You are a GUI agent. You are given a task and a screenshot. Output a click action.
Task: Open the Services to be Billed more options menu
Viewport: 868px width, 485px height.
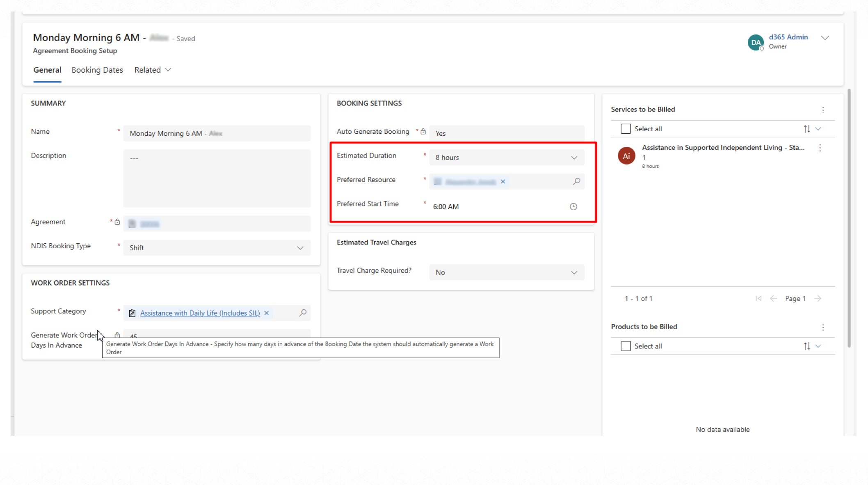click(x=822, y=110)
